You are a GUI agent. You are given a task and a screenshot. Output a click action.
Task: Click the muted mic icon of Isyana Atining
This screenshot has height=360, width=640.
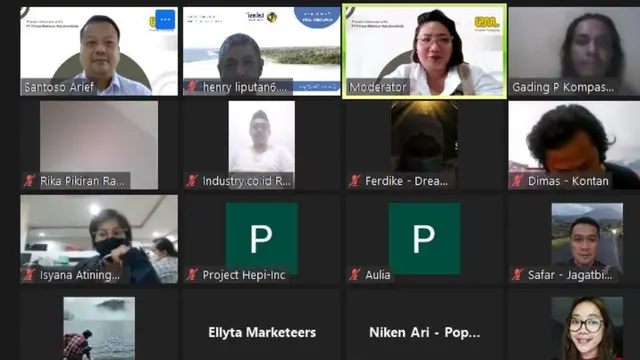(29, 274)
